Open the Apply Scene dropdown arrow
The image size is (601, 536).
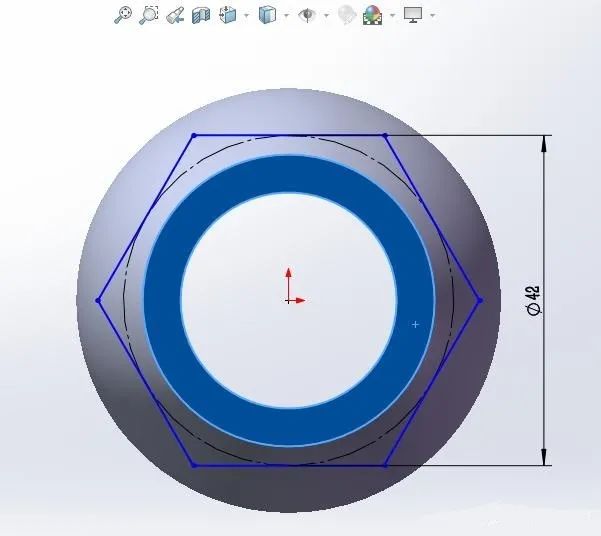click(x=392, y=16)
